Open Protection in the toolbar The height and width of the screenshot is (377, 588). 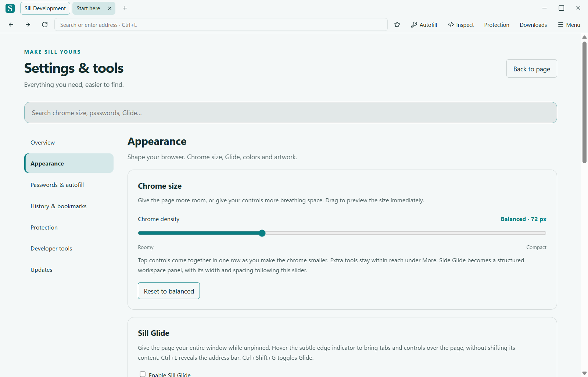[496, 25]
